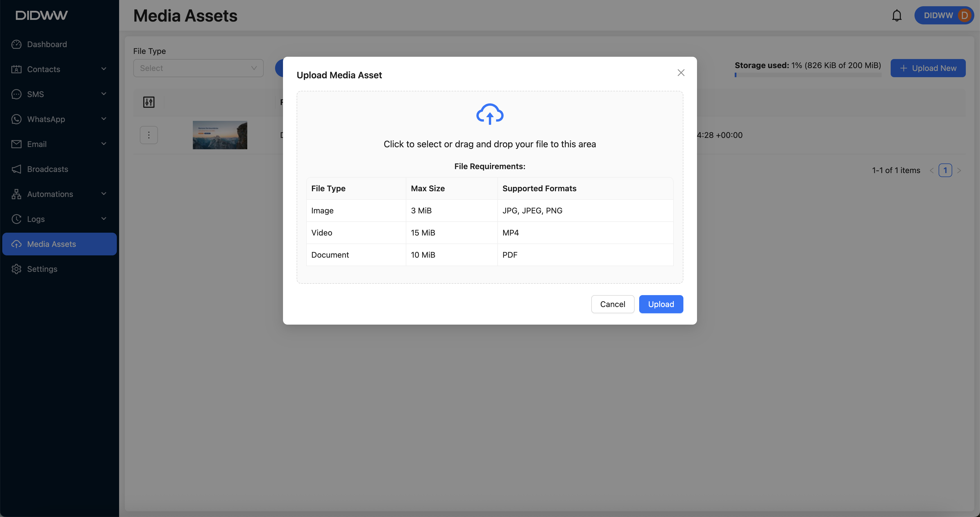Open the mountain image thumbnail
980x517 pixels.
click(220, 135)
